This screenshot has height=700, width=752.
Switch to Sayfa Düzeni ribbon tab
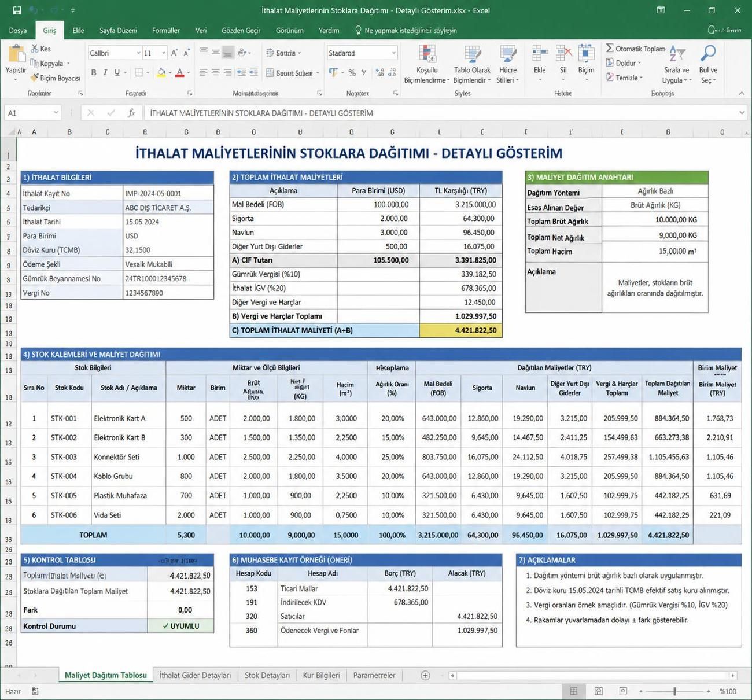[118, 30]
